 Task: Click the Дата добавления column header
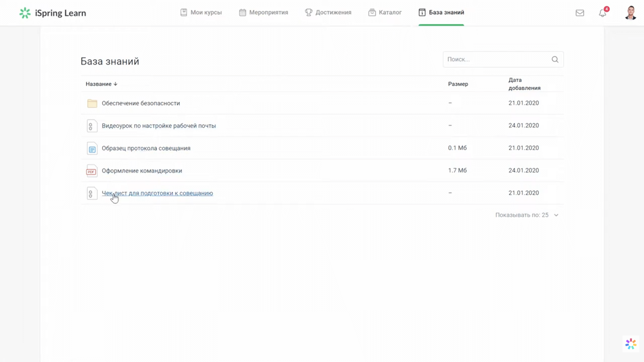524,84
